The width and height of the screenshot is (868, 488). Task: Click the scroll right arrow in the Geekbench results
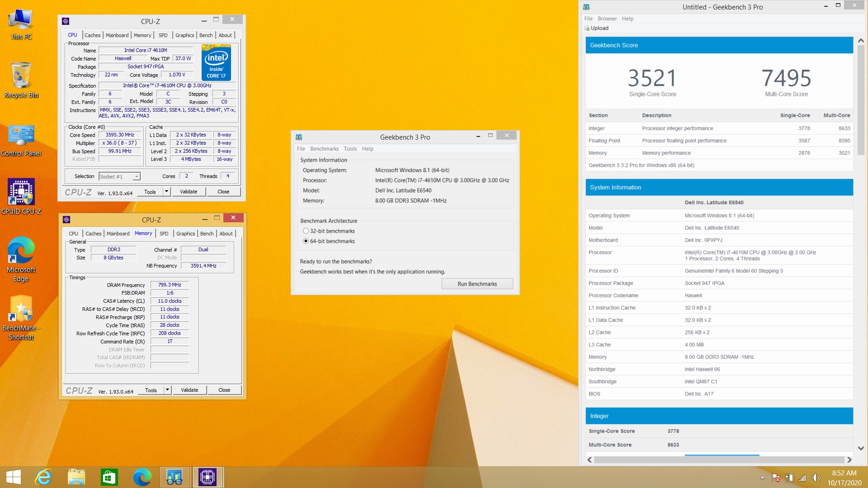click(849, 460)
